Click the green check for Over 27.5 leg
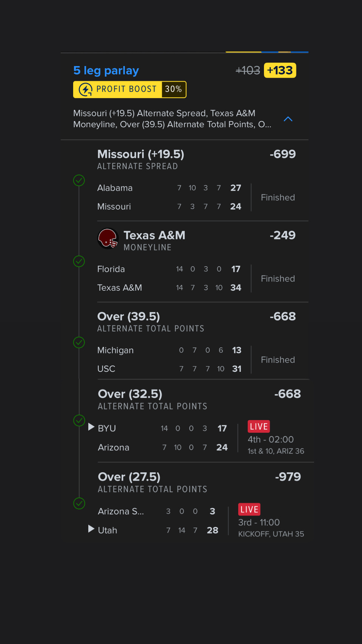Viewport: 362px width, 644px height. click(79, 503)
